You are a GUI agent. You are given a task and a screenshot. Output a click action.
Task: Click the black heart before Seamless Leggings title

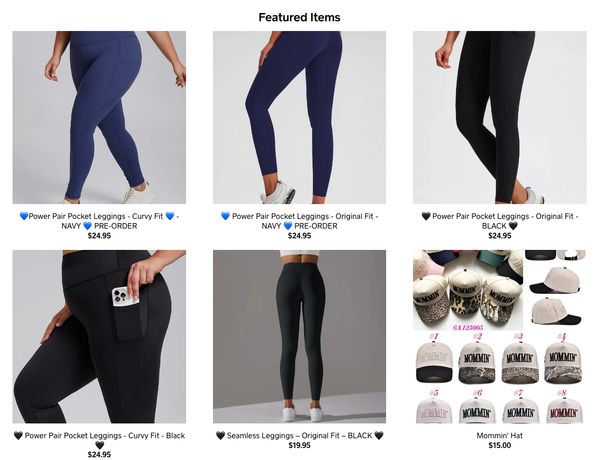[x=220, y=436]
